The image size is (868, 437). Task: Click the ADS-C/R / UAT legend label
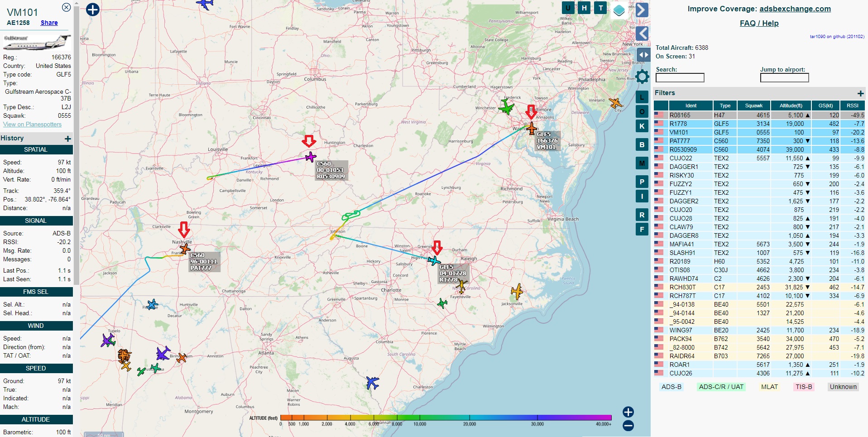[x=721, y=387]
